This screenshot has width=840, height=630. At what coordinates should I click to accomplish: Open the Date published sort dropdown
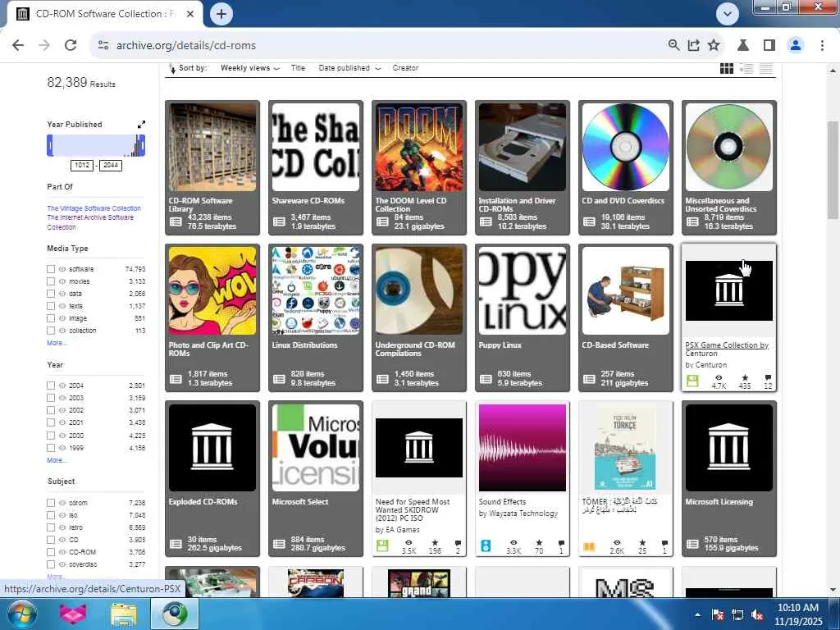pyautogui.click(x=349, y=68)
